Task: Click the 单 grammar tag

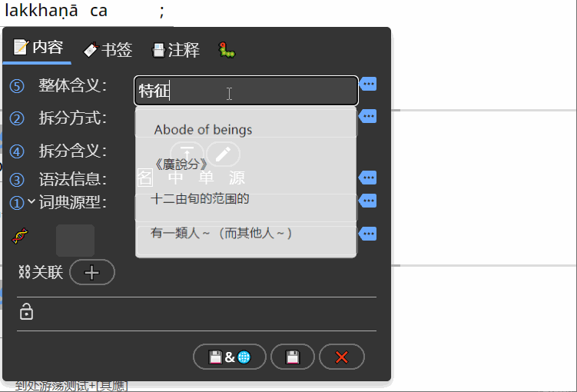Action: (x=206, y=178)
